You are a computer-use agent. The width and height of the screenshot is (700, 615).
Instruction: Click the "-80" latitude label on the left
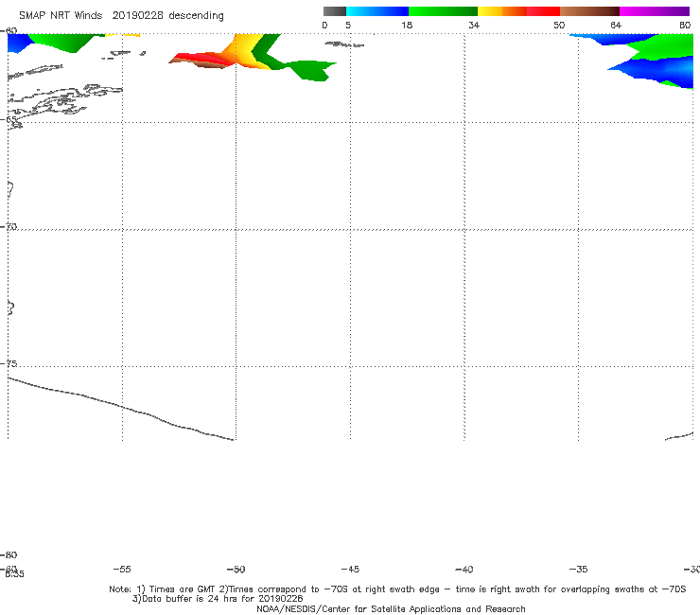coord(9,554)
